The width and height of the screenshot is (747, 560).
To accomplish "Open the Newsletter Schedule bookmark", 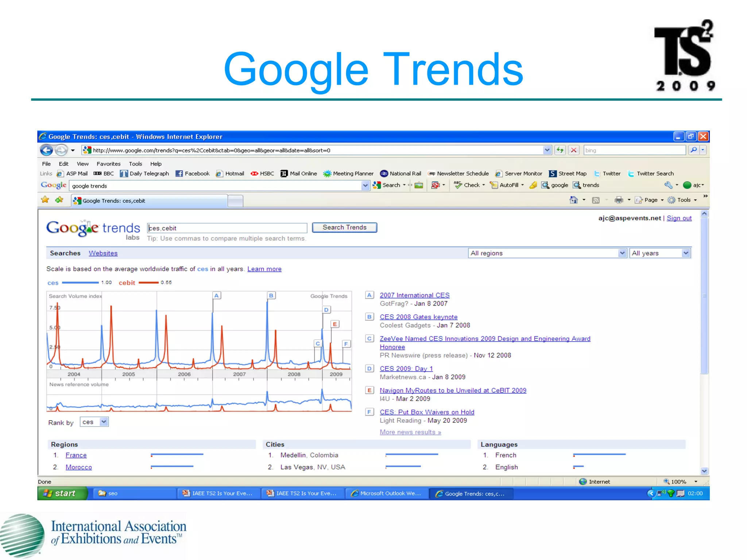I will click(458, 174).
